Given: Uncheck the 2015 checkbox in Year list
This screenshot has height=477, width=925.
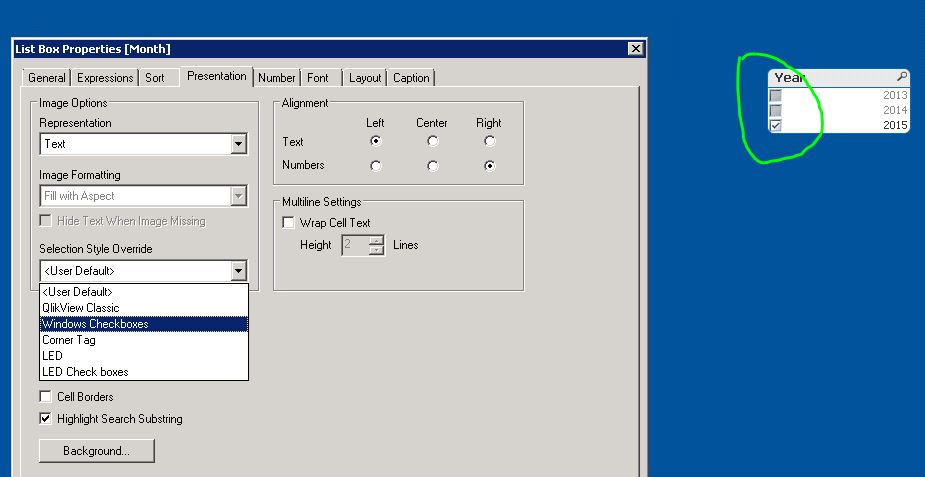Looking at the screenshot, I should pyautogui.click(x=776, y=125).
